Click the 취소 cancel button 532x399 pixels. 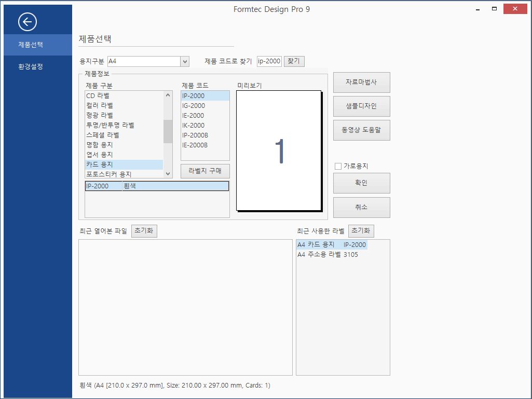362,208
